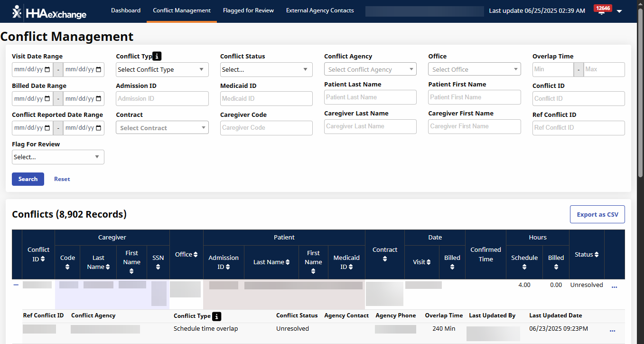Click the HHAeXchange logo
Viewport: 644px width, 344px height.
49,12
